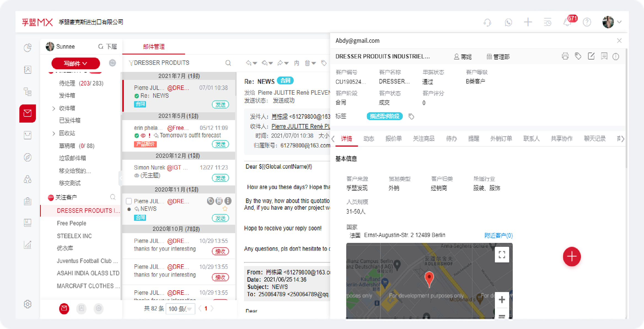
Task: Toggle the eye icon on erin phela's email
Action: click(143, 135)
